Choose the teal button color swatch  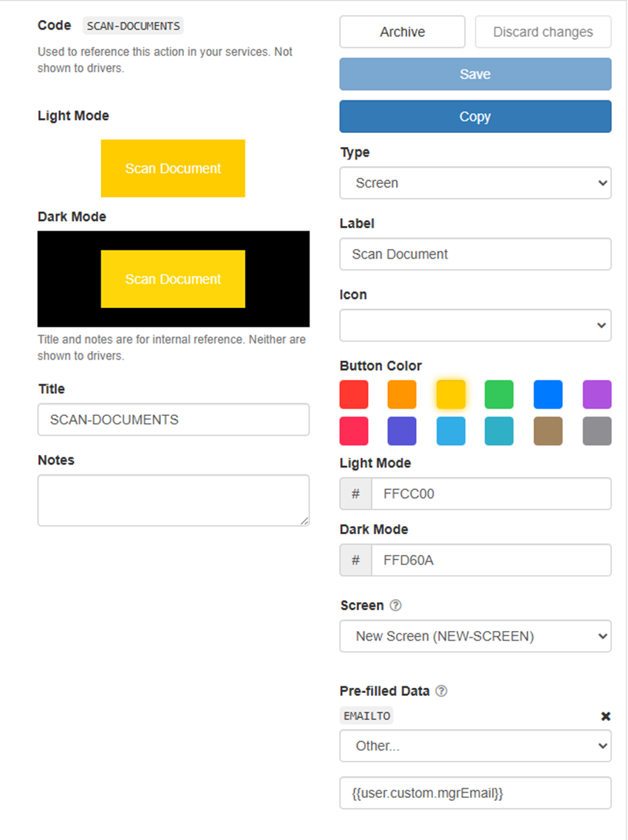[x=499, y=431]
